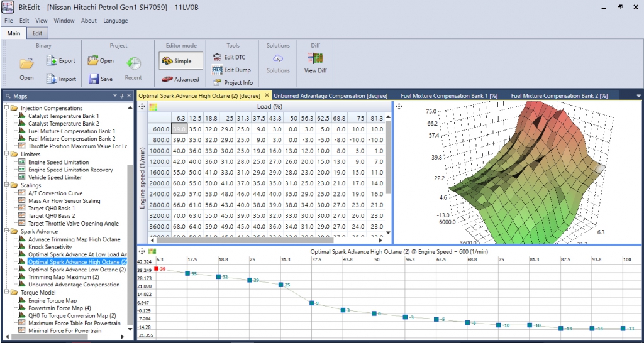Select Catalyst Temperature Bank 2 map

tap(64, 124)
